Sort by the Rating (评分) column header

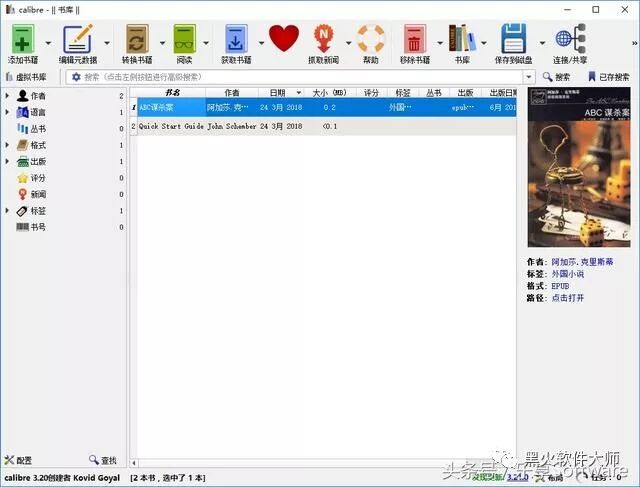371,93
